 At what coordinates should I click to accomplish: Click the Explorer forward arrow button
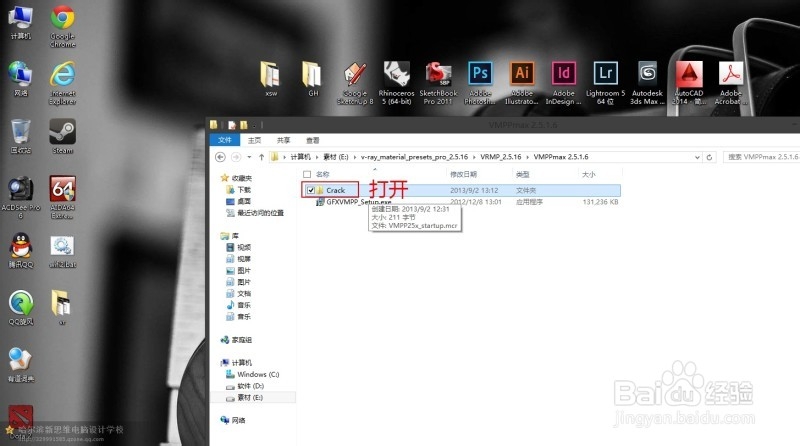pyautogui.click(x=236, y=157)
